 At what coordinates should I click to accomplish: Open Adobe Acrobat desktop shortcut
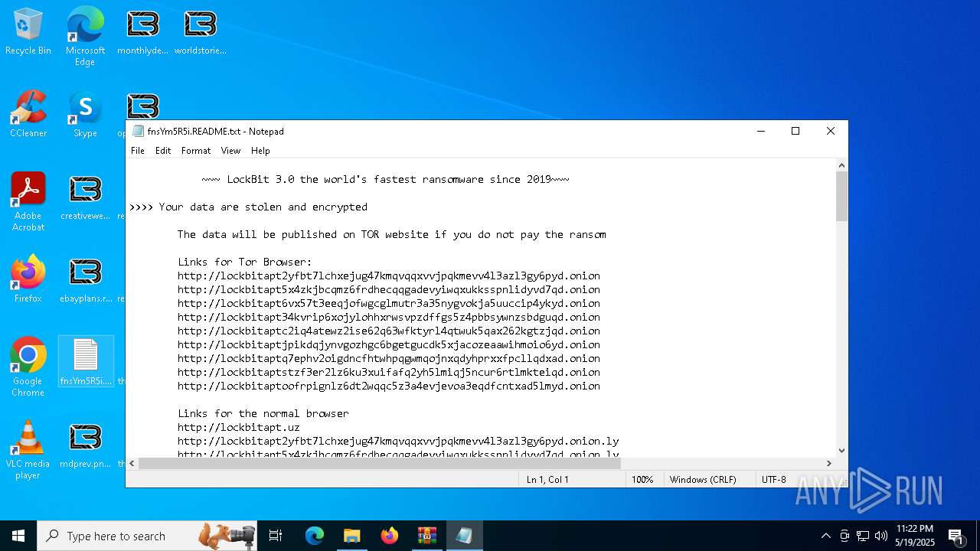point(28,202)
